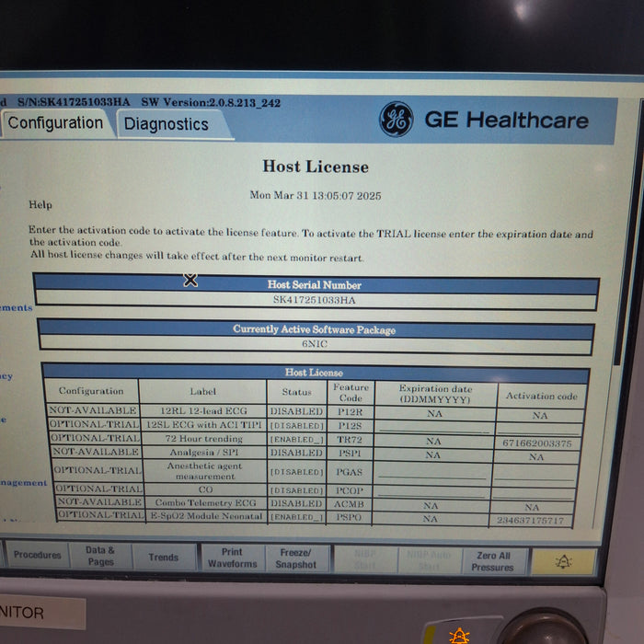
Task: Open the Help link
Action: point(40,205)
